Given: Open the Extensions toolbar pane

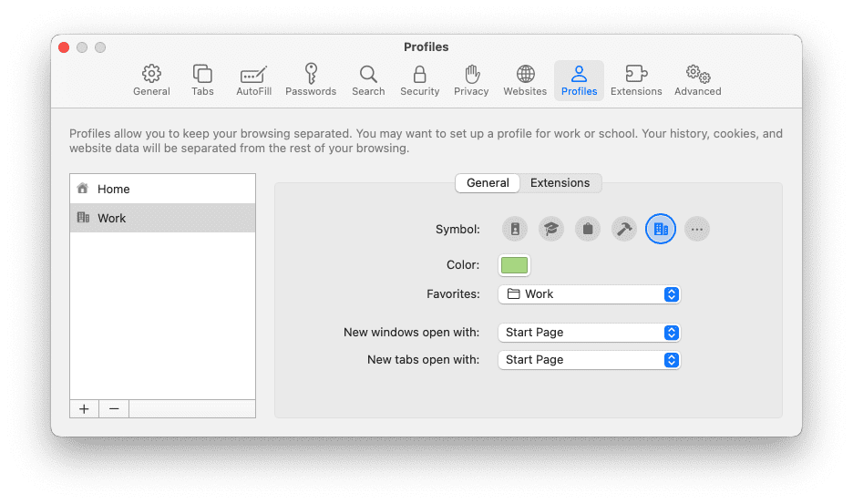Looking at the screenshot, I should 636,80.
